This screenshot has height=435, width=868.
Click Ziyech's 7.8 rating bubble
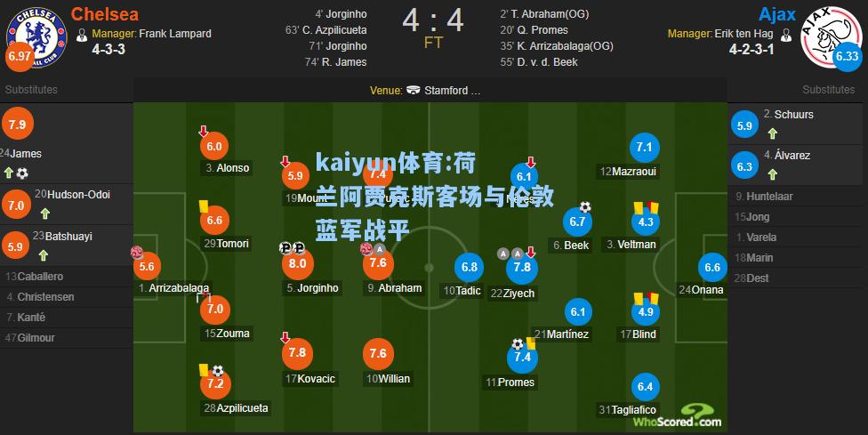point(522,268)
